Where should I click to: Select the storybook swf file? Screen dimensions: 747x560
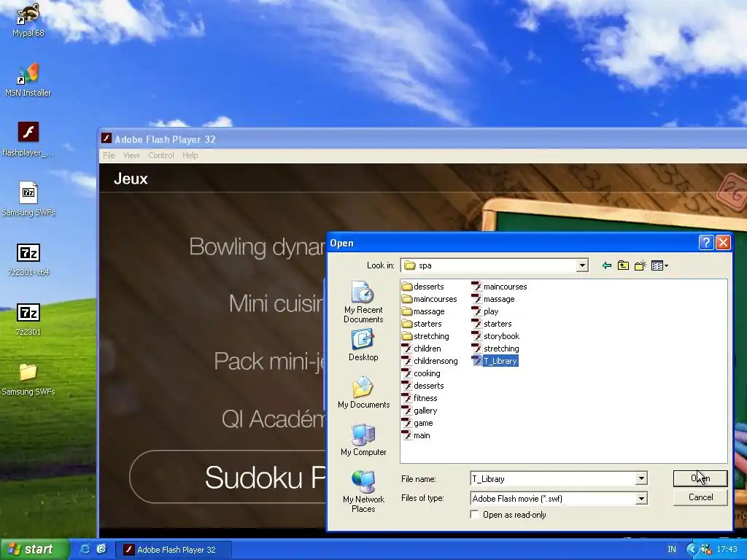click(495, 336)
